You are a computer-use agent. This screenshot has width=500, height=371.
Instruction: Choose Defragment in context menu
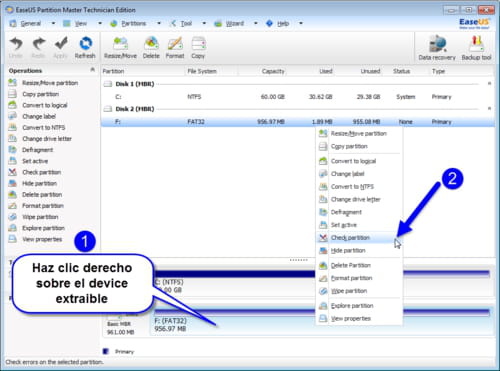click(x=359, y=212)
